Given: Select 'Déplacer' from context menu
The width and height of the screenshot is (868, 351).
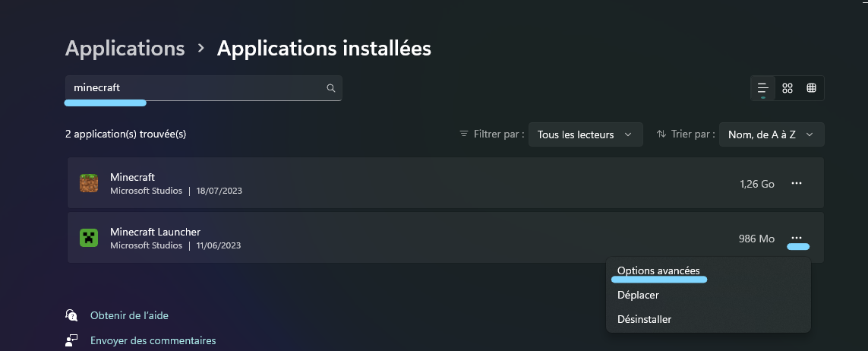Looking at the screenshot, I should (638, 295).
